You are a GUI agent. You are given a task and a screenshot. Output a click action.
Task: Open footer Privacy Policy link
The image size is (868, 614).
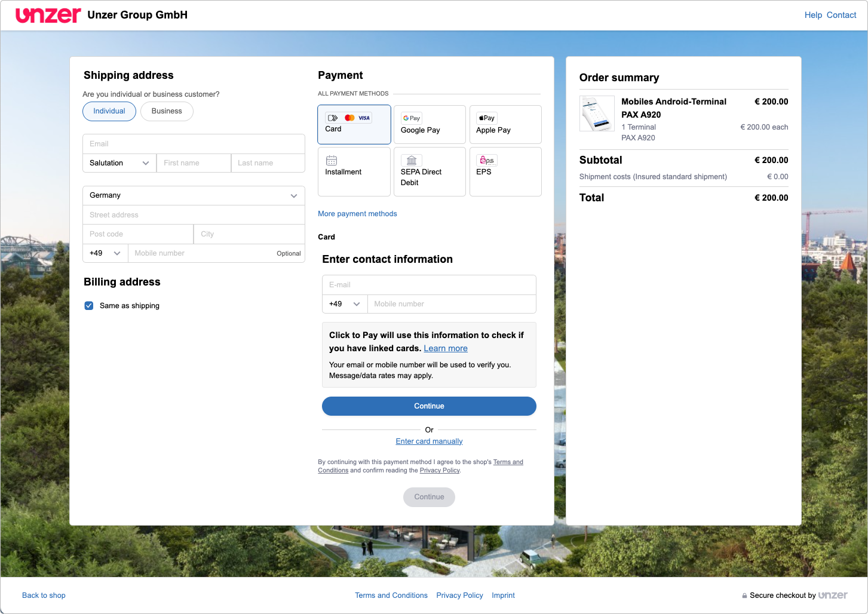point(459,595)
